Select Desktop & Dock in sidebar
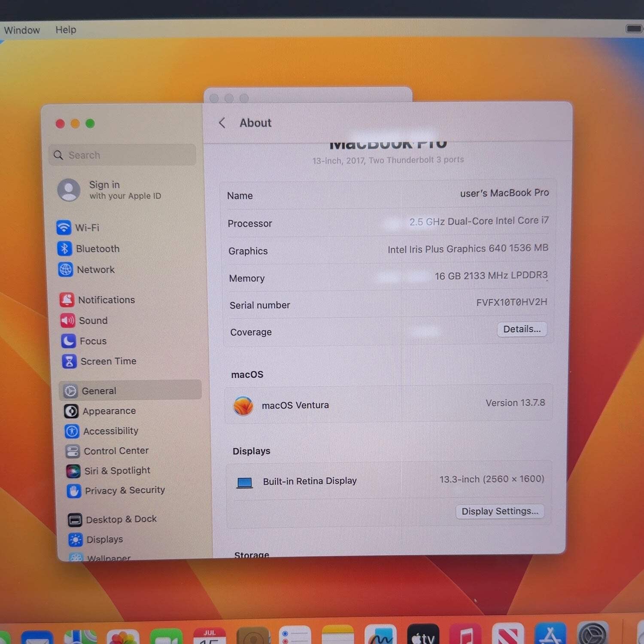Image resolution: width=644 pixels, height=644 pixels. (113, 519)
